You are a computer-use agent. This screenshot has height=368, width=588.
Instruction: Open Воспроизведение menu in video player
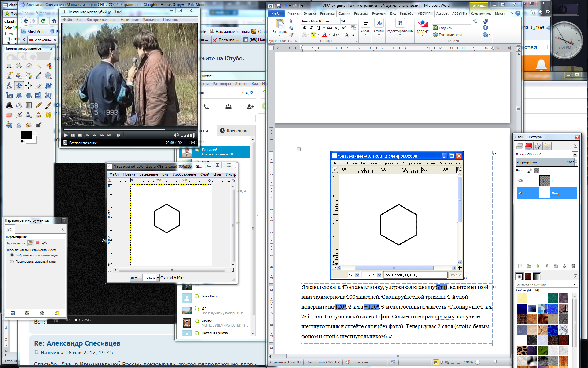pos(101,20)
